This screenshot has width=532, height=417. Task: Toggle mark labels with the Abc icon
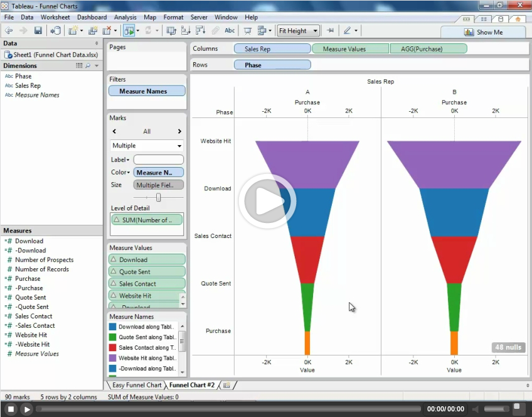[x=230, y=30]
